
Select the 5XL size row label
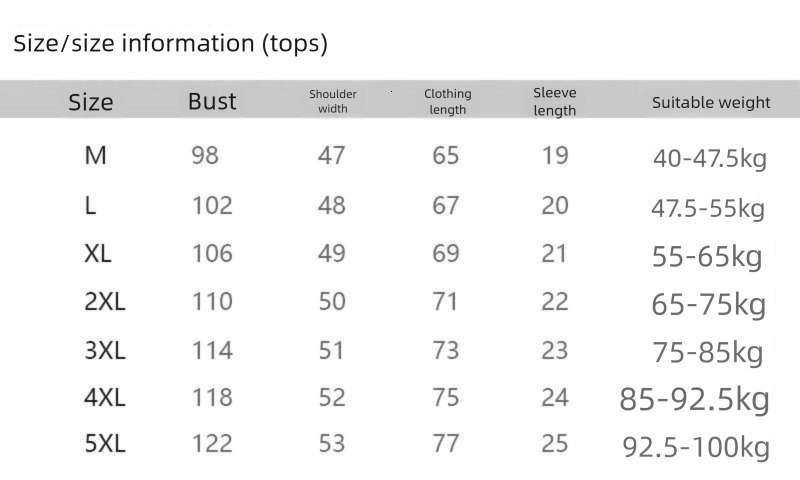point(105,445)
